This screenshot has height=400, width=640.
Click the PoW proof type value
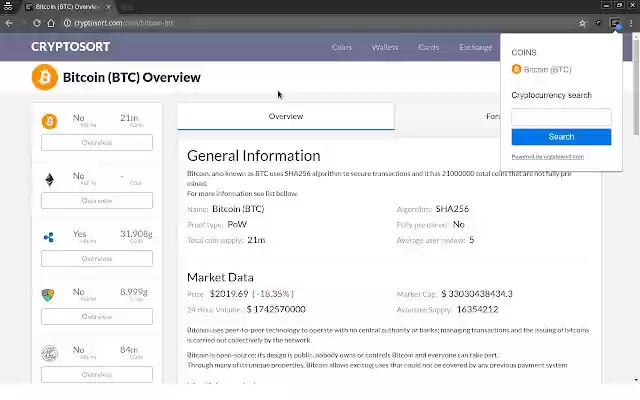click(237, 224)
